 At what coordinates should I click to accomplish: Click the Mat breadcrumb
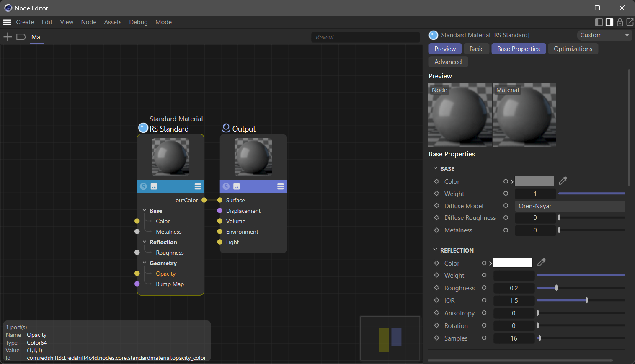pos(37,37)
